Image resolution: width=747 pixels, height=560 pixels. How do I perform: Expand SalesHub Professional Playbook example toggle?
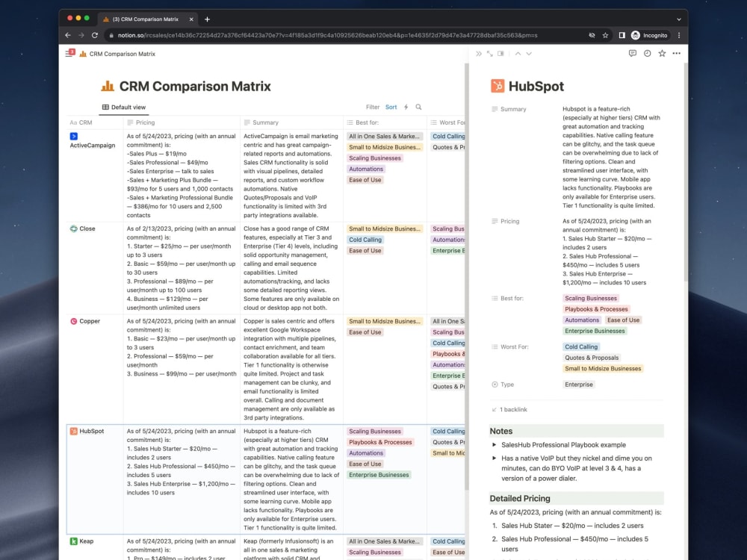pos(494,445)
